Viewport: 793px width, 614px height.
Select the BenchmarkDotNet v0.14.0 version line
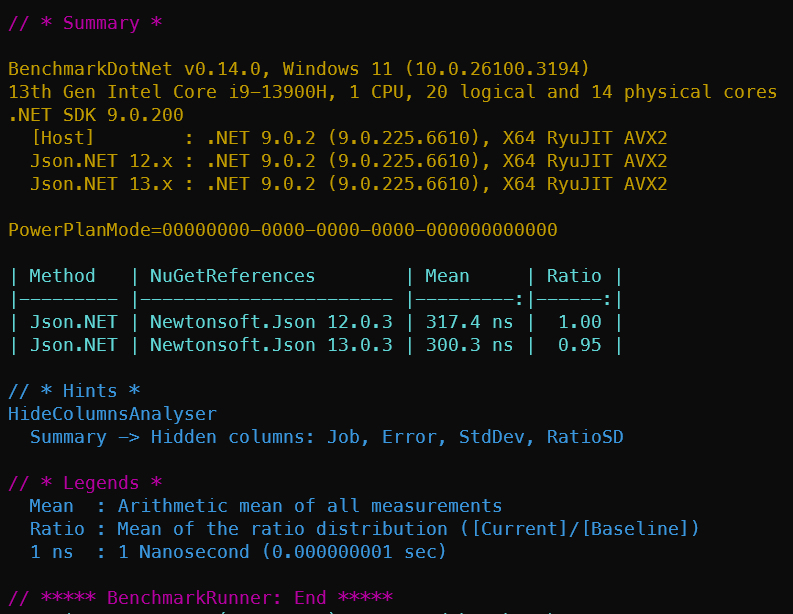(299, 69)
